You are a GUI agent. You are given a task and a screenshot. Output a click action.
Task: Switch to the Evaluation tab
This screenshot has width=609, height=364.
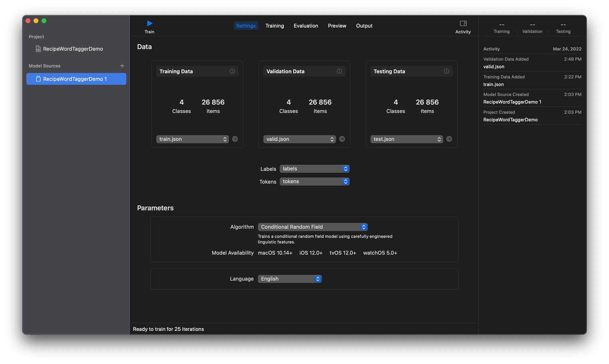pos(306,26)
